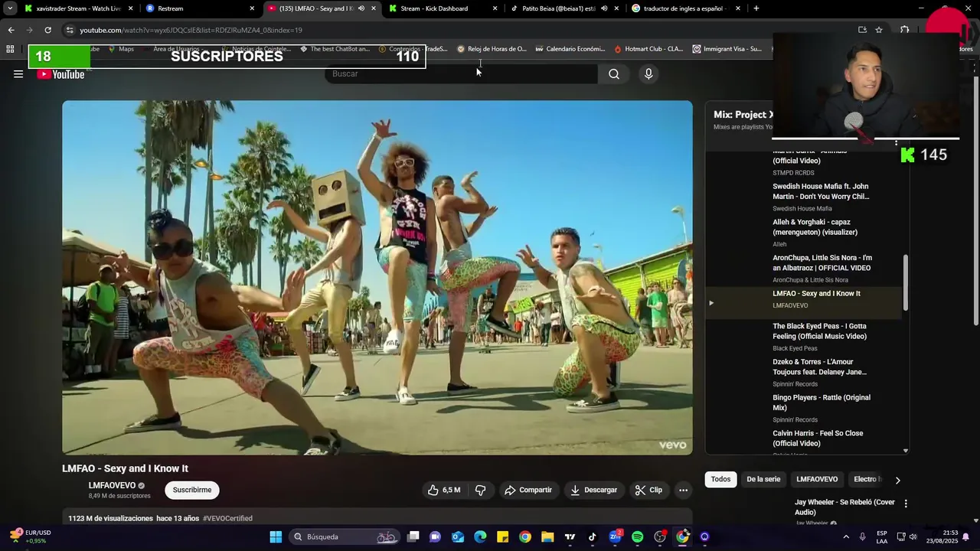
Task: Go back with browser back arrow
Action: [x=11, y=30]
